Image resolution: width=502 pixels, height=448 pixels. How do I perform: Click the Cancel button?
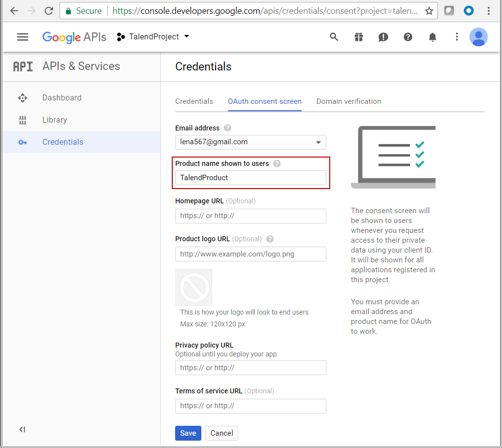pos(221,433)
